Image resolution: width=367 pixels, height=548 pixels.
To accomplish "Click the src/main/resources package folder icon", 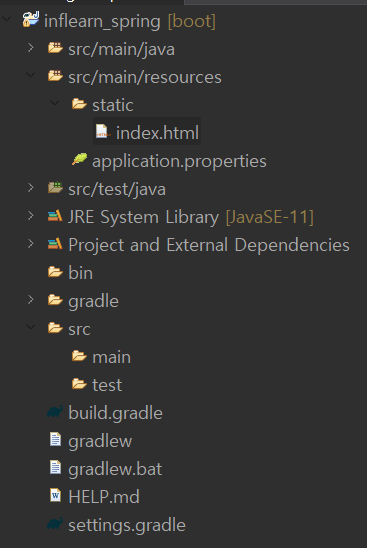I will pos(55,75).
